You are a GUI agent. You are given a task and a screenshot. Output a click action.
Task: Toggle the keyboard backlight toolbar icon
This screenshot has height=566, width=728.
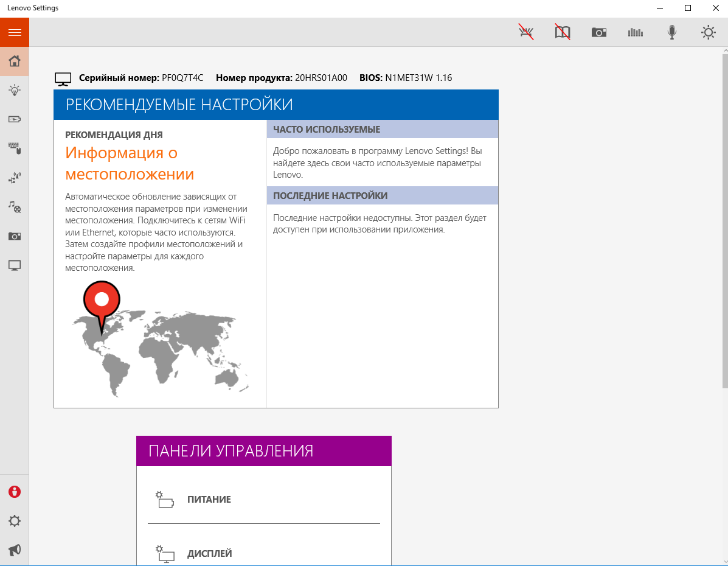coord(526,32)
